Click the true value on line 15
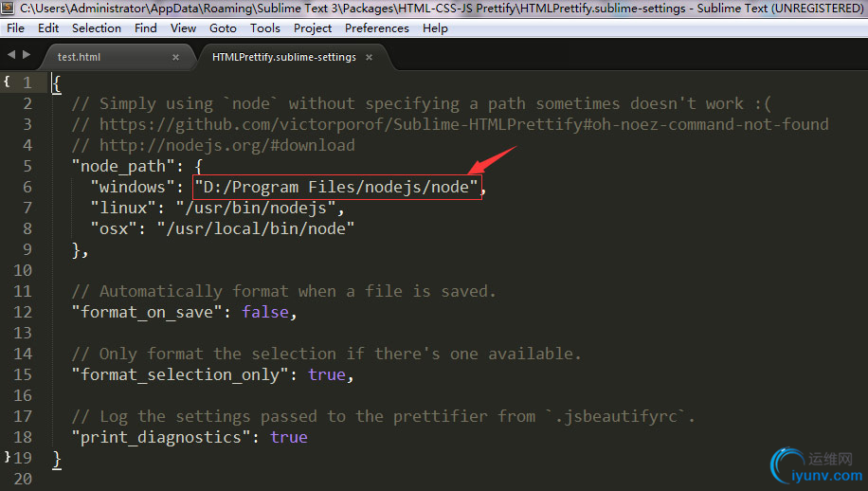The image size is (868, 491). click(x=327, y=374)
